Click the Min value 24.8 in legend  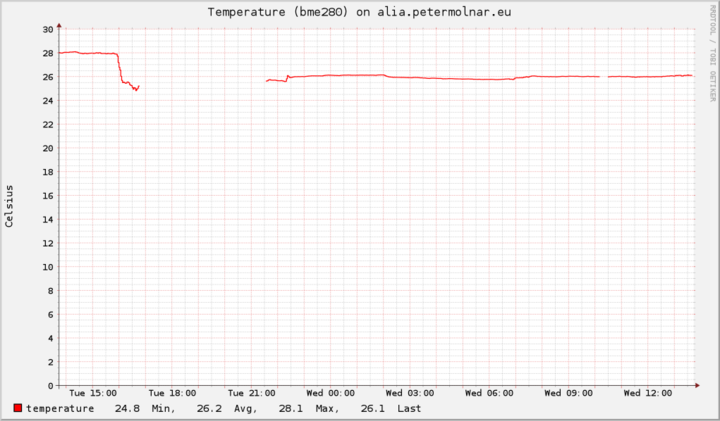click(127, 408)
